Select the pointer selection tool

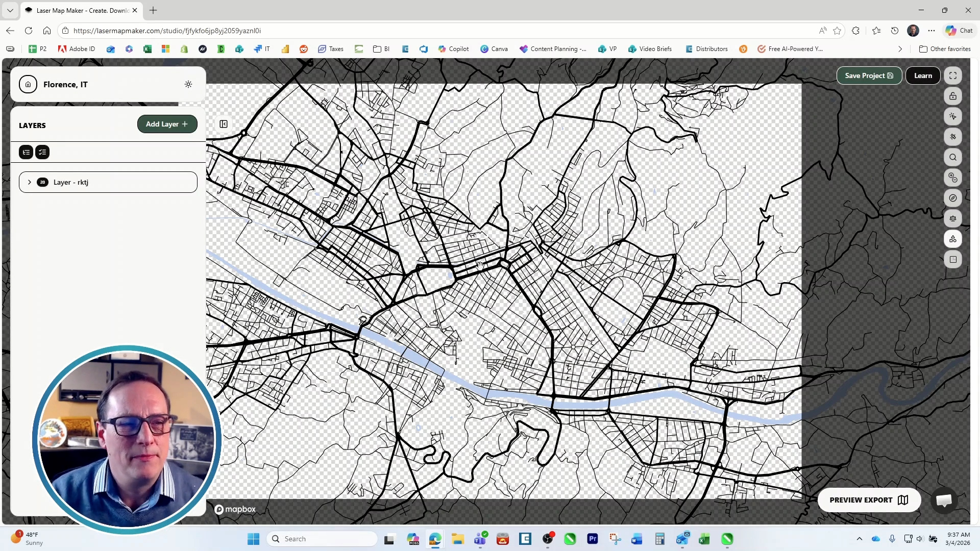point(952,116)
